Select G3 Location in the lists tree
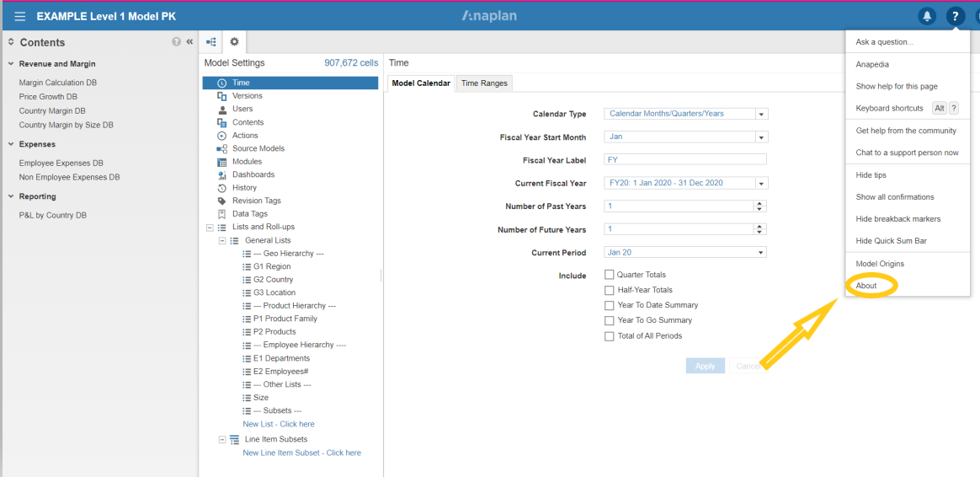 point(274,292)
